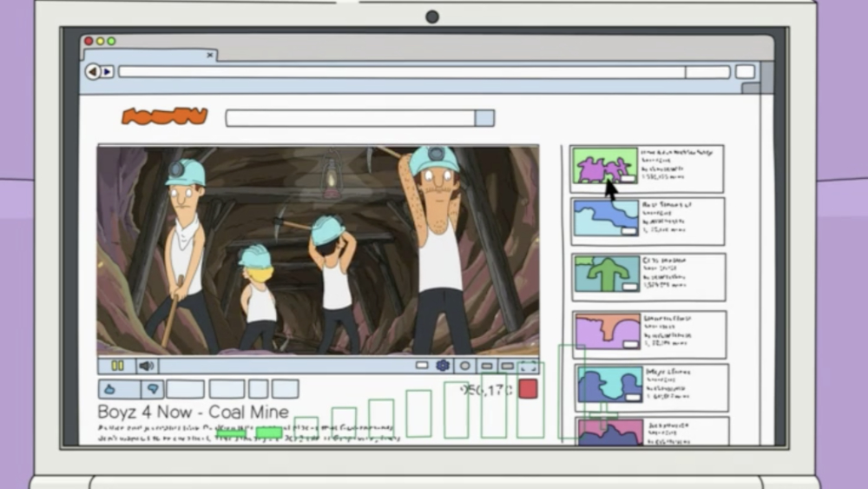This screenshot has height=489, width=868.
Task: Click the video title Boyz 4 Now - Coal Mine
Action: [194, 412]
